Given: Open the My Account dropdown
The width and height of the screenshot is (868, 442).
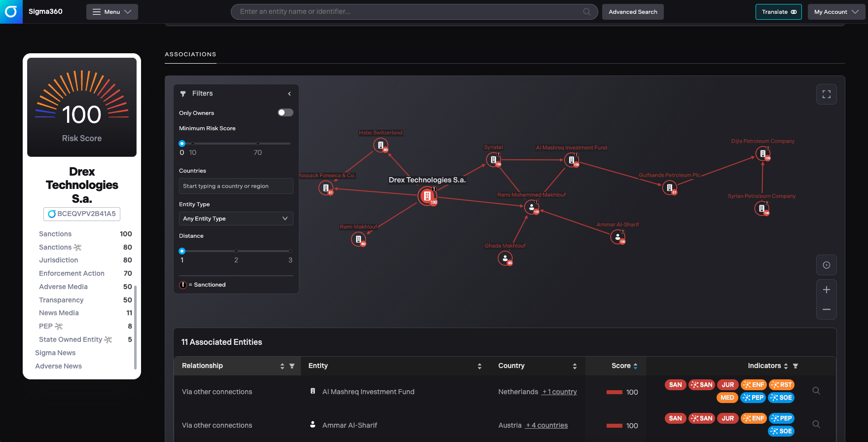Looking at the screenshot, I should 836,12.
